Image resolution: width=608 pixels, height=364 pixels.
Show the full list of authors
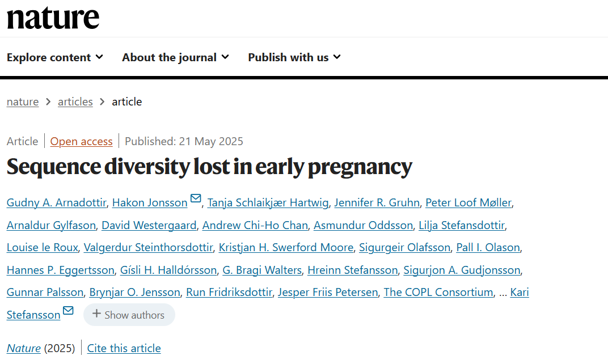(129, 315)
